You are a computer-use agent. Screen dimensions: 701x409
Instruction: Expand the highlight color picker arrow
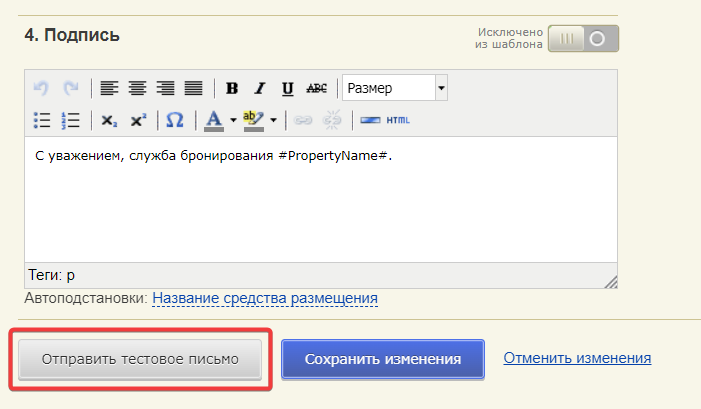click(x=273, y=120)
